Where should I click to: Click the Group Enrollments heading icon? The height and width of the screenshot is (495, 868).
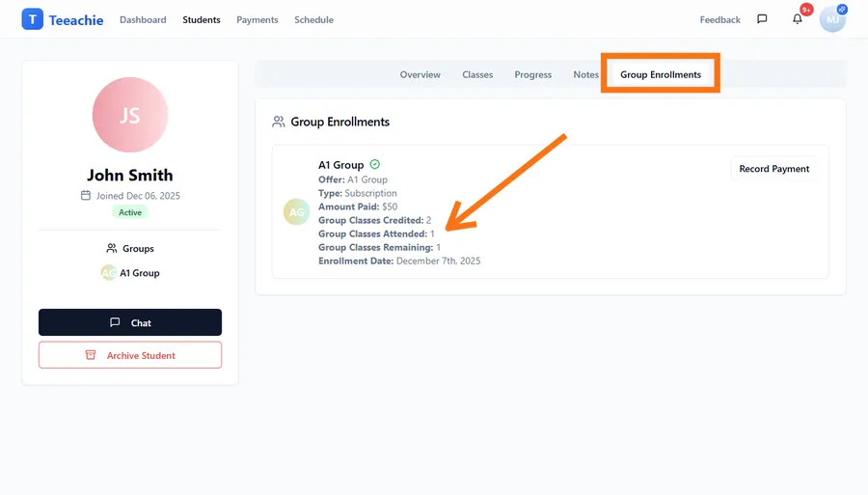[x=279, y=122]
